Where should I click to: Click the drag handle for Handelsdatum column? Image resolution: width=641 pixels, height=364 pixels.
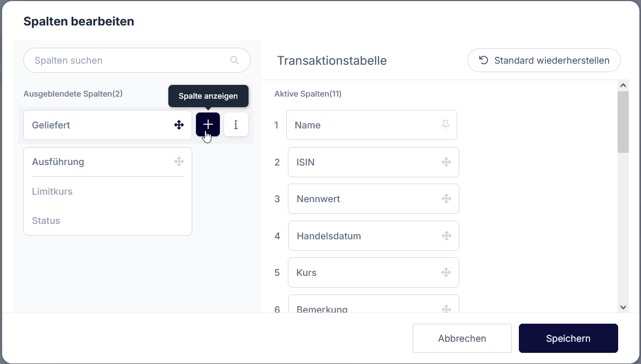pos(446,236)
